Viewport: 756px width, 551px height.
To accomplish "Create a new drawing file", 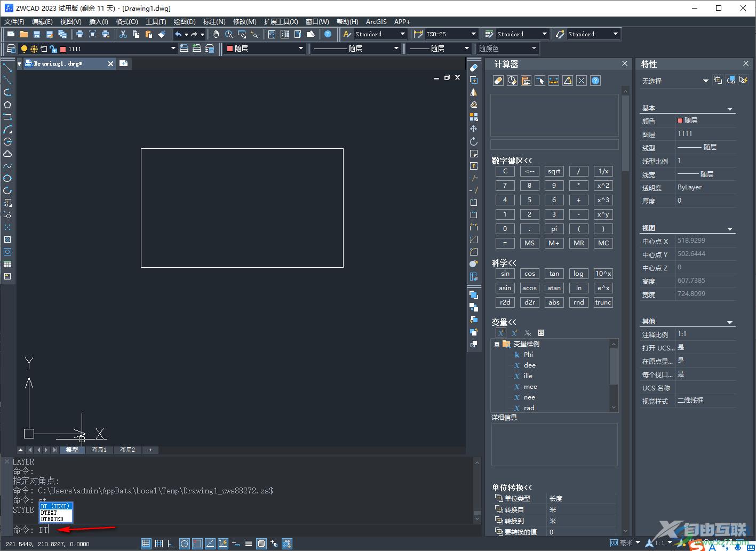I will click(x=11, y=34).
